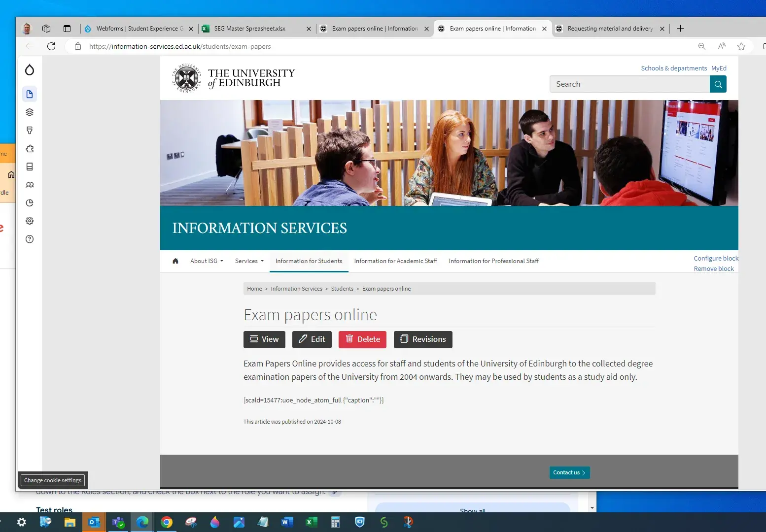Refresh the page with reload icon
Image resolution: width=766 pixels, height=532 pixels.
tap(51, 46)
